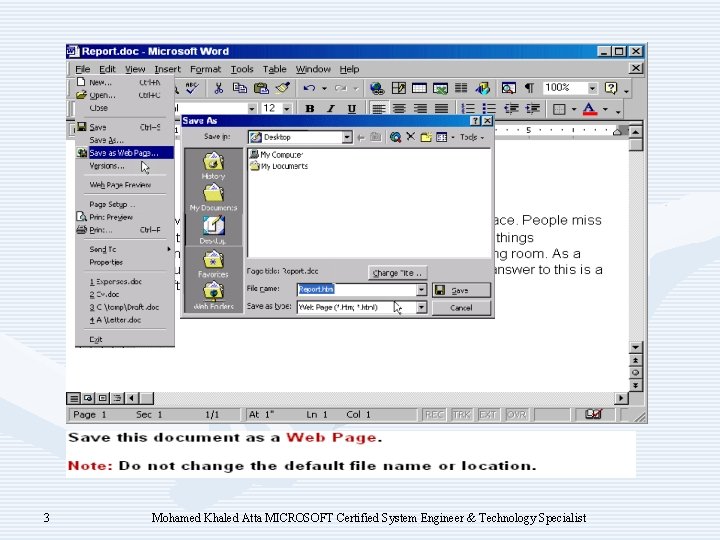The width and height of the screenshot is (720, 540).
Task: Click Select Browse Object button
Action: coord(636,373)
